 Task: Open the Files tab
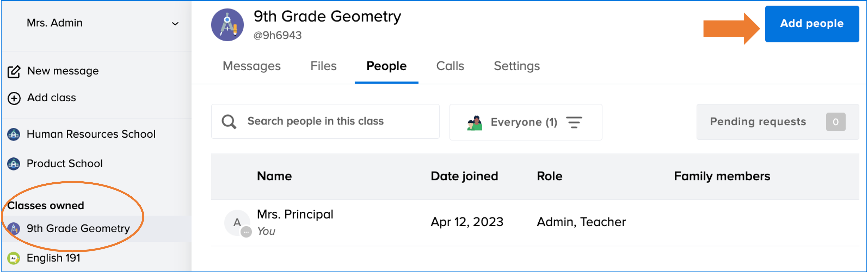coord(323,66)
